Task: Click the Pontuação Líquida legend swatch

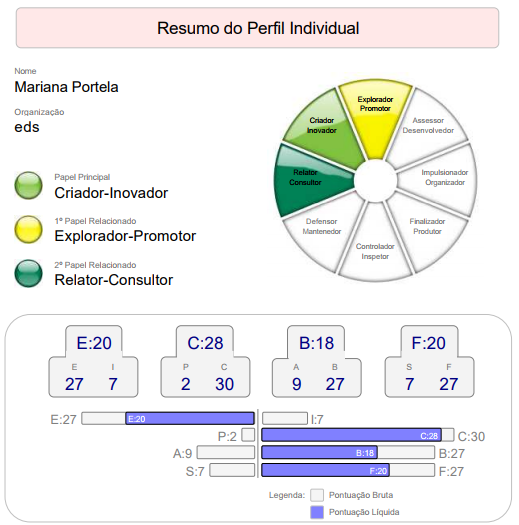Action: (317, 512)
